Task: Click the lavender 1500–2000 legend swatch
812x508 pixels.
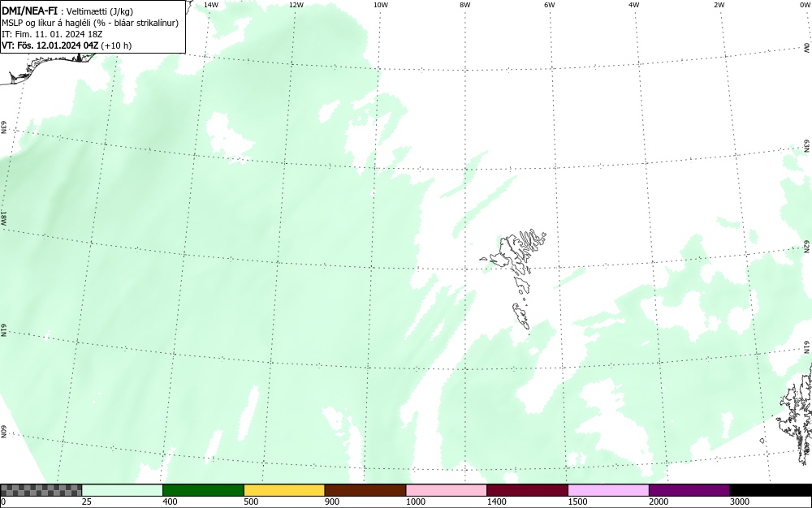Action: pyautogui.click(x=608, y=490)
